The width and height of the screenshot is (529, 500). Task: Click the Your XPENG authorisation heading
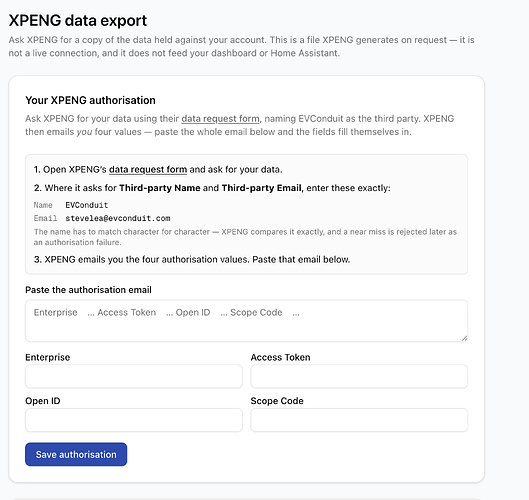(x=90, y=100)
